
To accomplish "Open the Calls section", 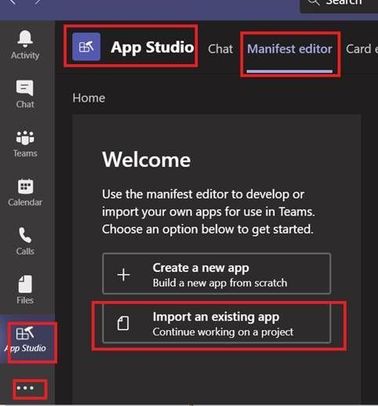I will coord(25,241).
